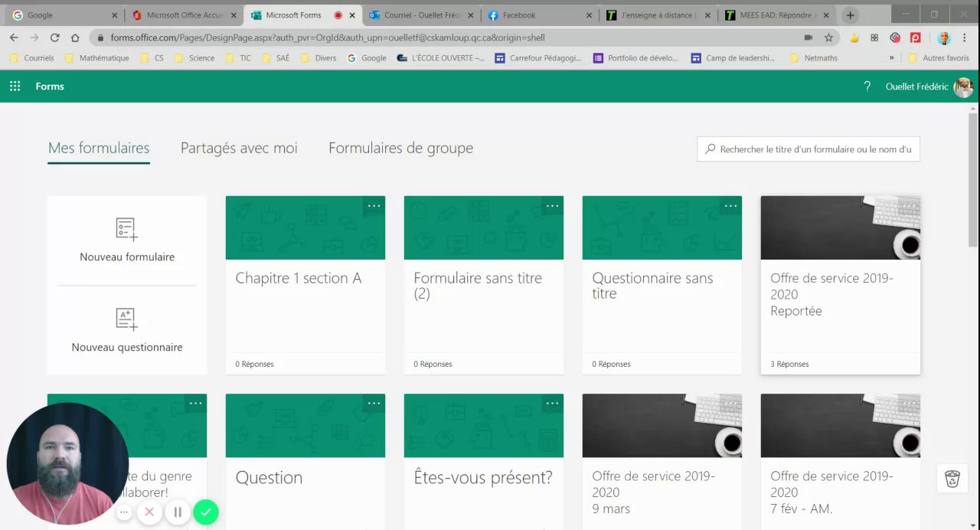
Task: Click the vertical page scrollbar
Action: tap(973, 180)
